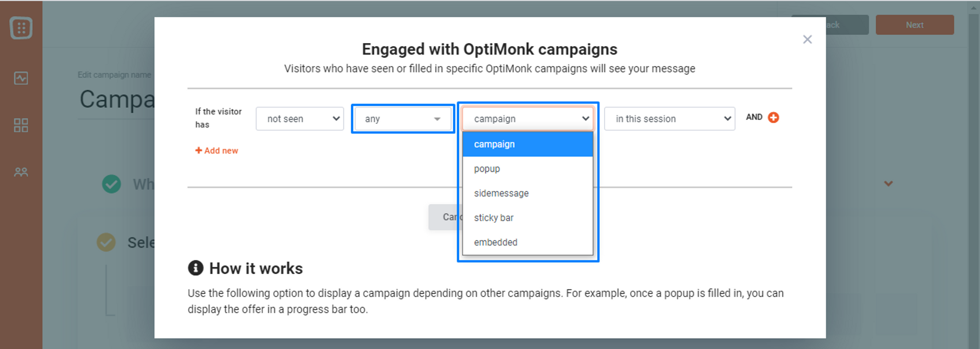This screenshot has width=980, height=349.
Task: Close the Engaged with campaigns dialog
Action: click(808, 40)
